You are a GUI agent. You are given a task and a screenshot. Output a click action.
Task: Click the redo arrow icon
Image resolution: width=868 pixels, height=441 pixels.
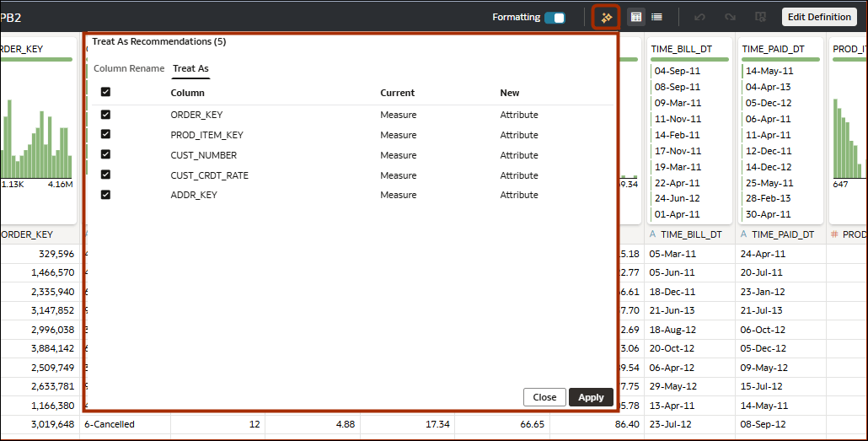tap(730, 17)
